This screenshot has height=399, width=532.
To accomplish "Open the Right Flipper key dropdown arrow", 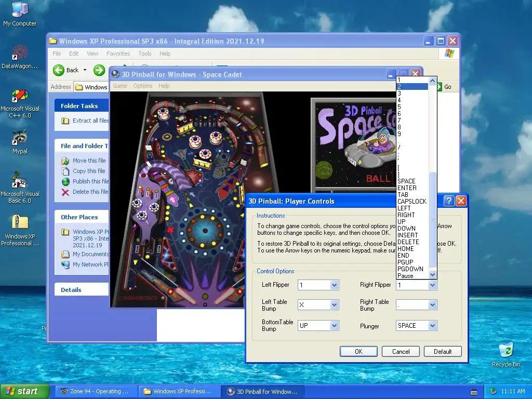I will (x=432, y=285).
